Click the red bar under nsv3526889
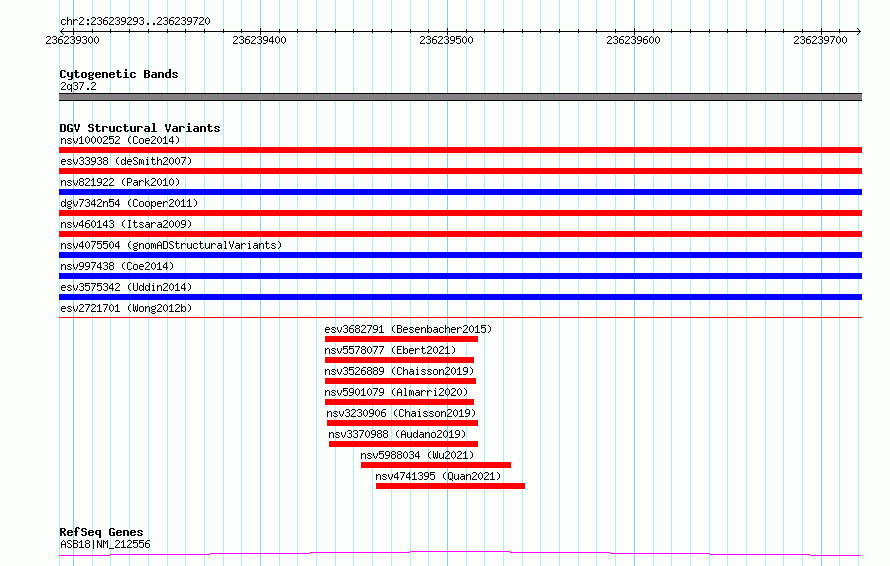The width and height of the screenshot is (890, 566). [400, 381]
